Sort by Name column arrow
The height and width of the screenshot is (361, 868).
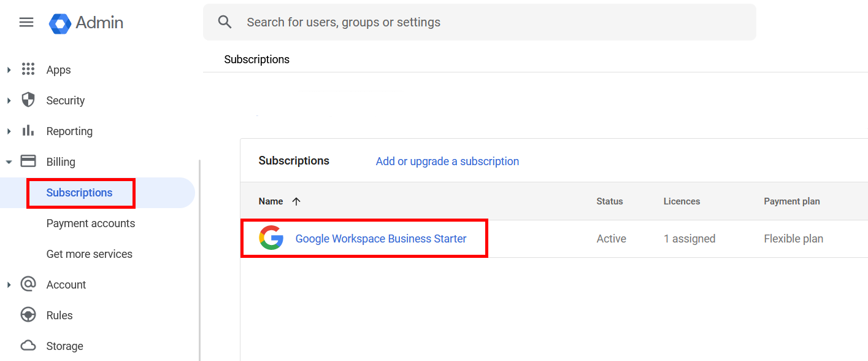[296, 201]
